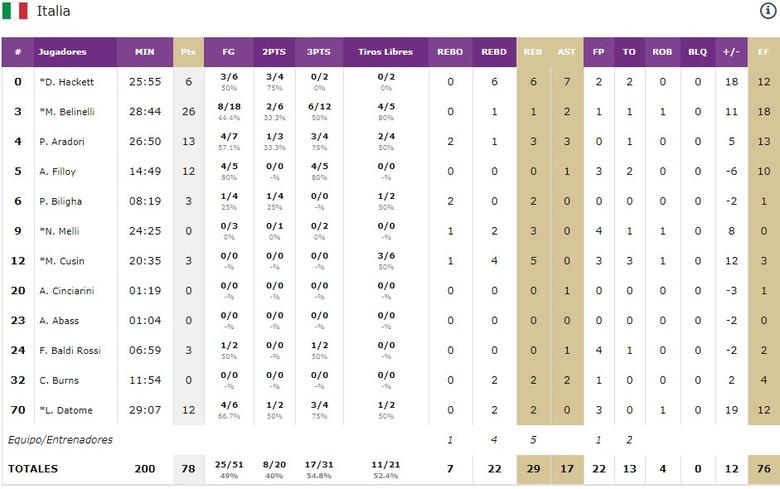The height and width of the screenshot is (489, 780).
Task: Sort by the REBO column header
Action: (450, 52)
